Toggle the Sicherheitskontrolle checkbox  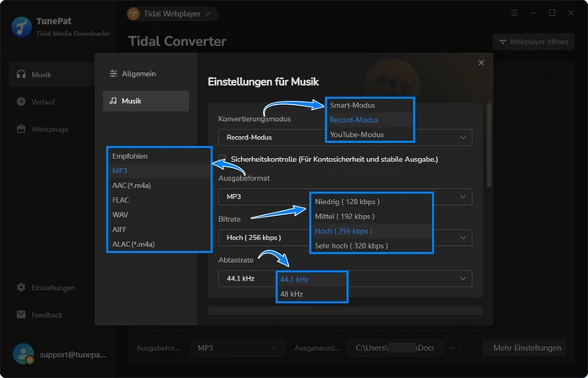[x=223, y=159]
